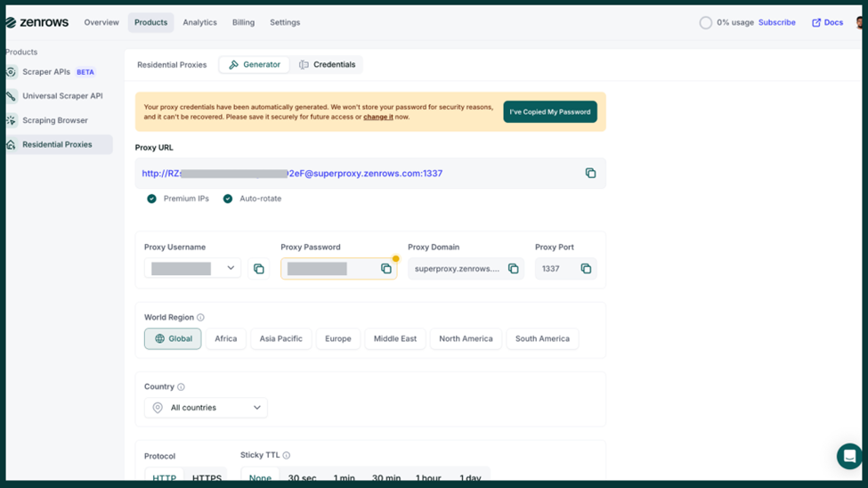
Task: Copy the Proxy Port
Action: [x=586, y=269]
